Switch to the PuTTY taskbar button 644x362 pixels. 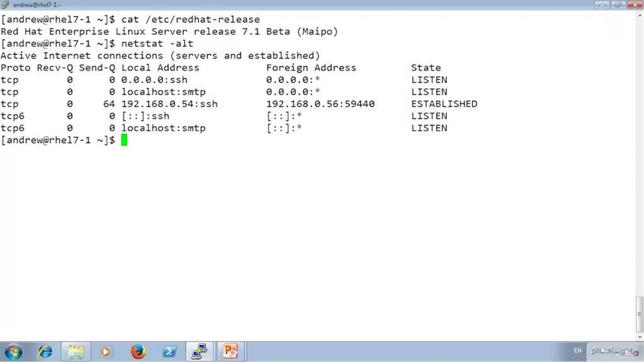tap(200, 351)
